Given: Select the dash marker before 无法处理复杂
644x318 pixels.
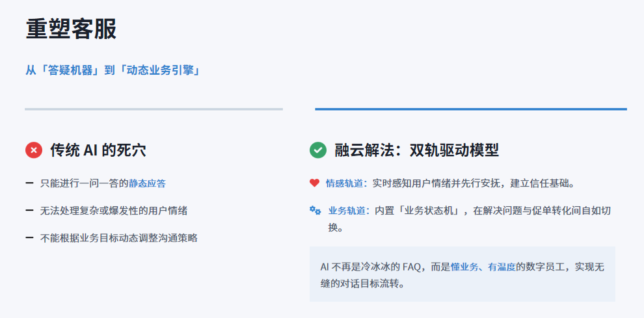Looking at the screenshot, I should pos(29,211).
